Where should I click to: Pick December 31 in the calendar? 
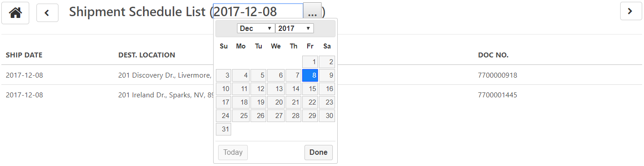tap(224, 129)
